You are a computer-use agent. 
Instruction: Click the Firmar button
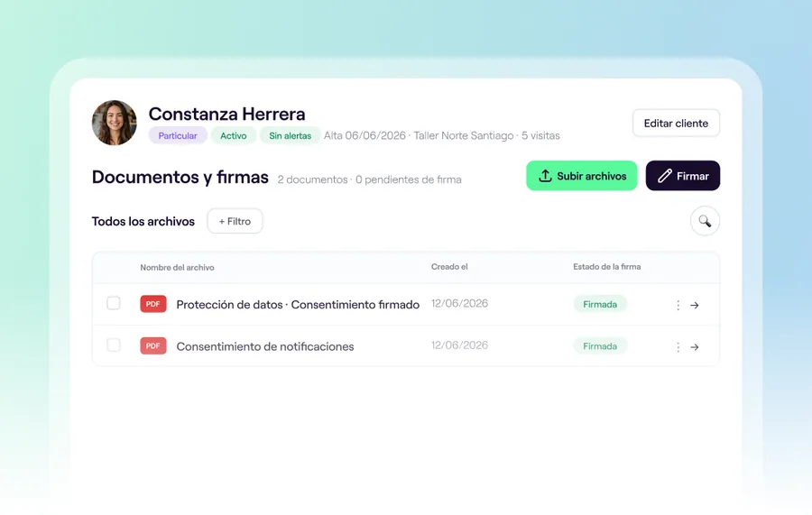tap(683, 176)
